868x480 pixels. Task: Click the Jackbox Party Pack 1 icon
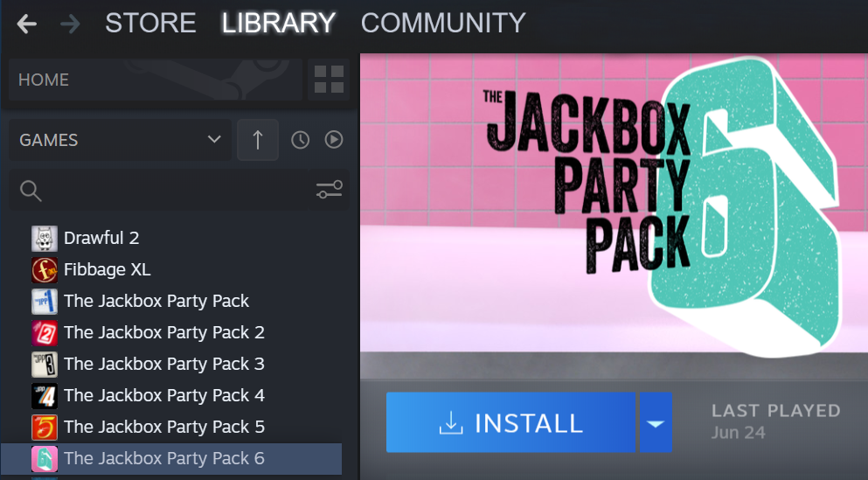[45, 302]
